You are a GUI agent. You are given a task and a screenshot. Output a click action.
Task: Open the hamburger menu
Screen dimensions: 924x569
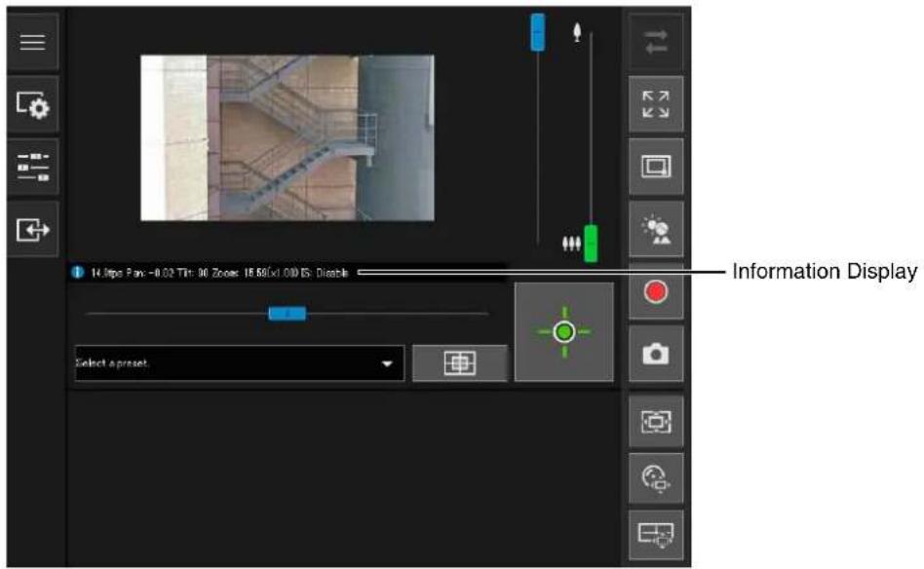click(32, 42)
